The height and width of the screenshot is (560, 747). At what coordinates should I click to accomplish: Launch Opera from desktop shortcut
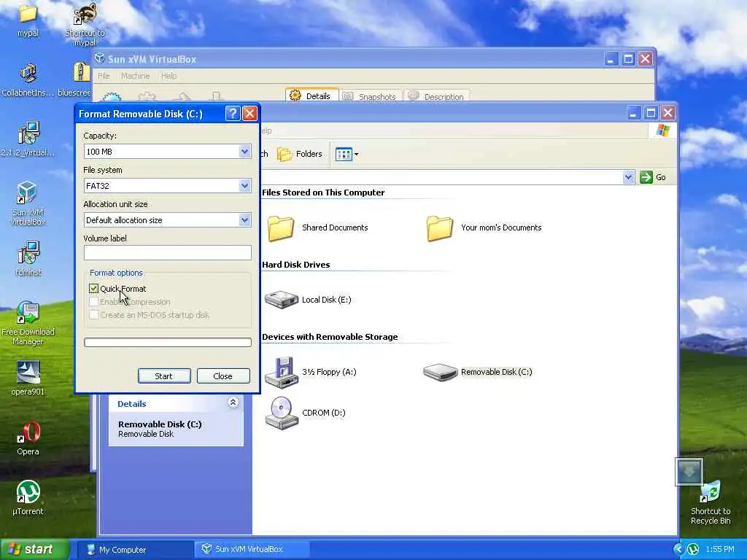(x=28, y=438)
